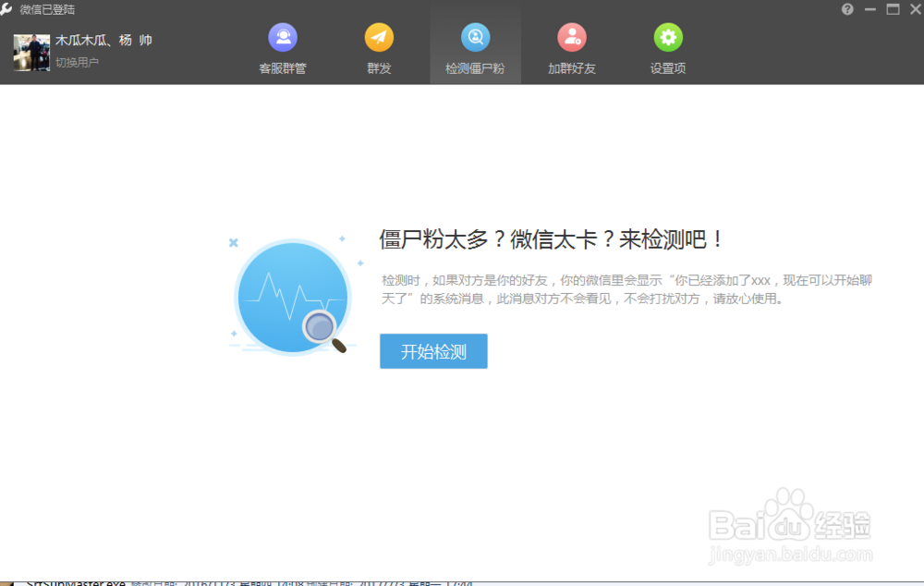Click the highlighted 检测僵尸粉 label text
The image size is (924, 586).
point(475,67)
